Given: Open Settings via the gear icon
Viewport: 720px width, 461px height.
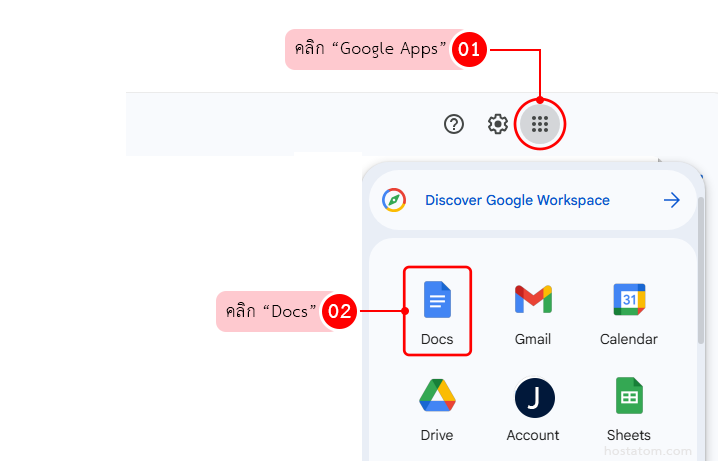Looking at the screenshot, I should point(497,124).
